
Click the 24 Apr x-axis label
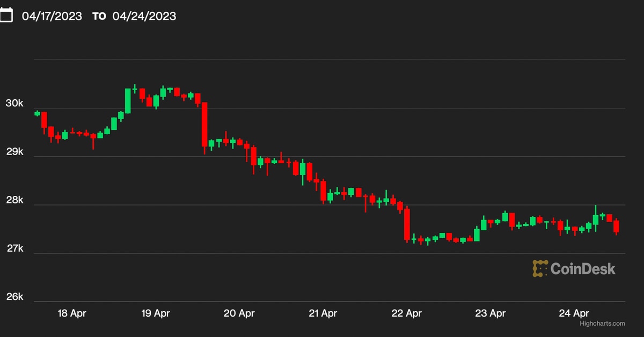[x=574, y=313]
